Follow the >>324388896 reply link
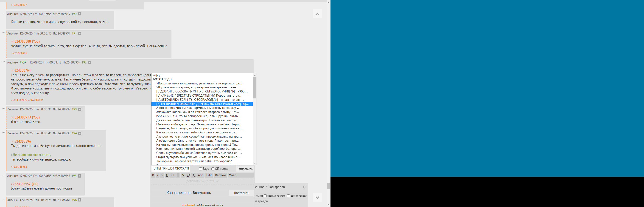The image size is (644, 207). (x=21, y=141)
